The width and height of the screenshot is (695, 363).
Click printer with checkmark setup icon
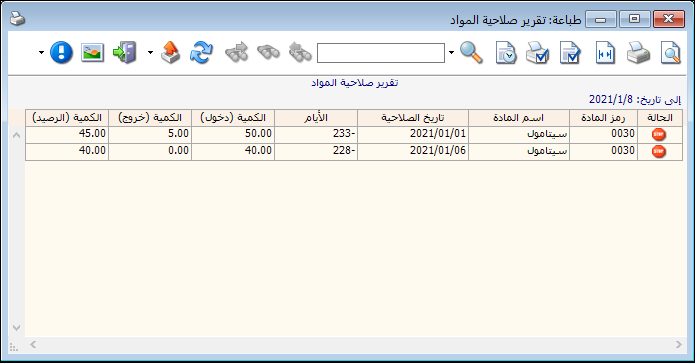click(537, 53)
